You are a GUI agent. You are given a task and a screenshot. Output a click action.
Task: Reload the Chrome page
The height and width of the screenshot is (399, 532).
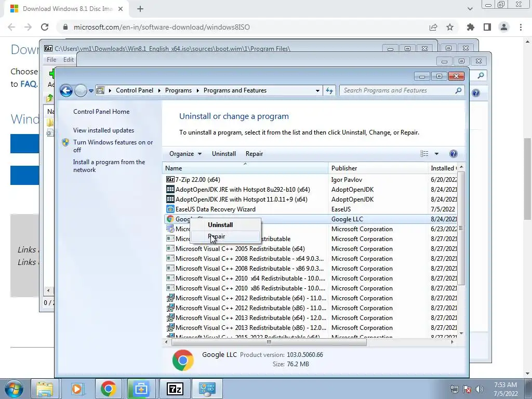45,27
